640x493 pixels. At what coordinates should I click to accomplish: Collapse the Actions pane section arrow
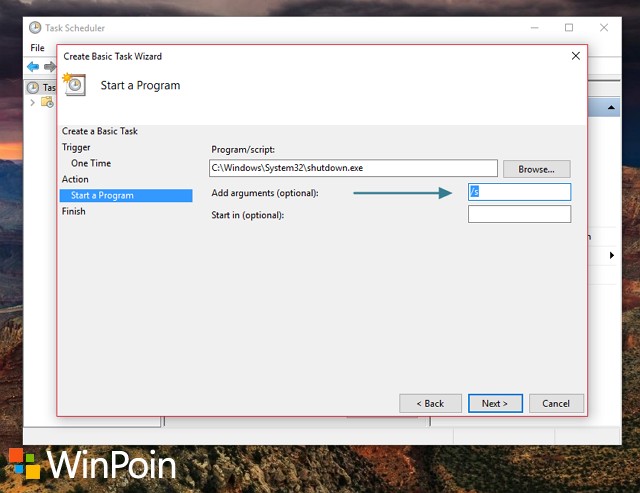tap(611, 107)
